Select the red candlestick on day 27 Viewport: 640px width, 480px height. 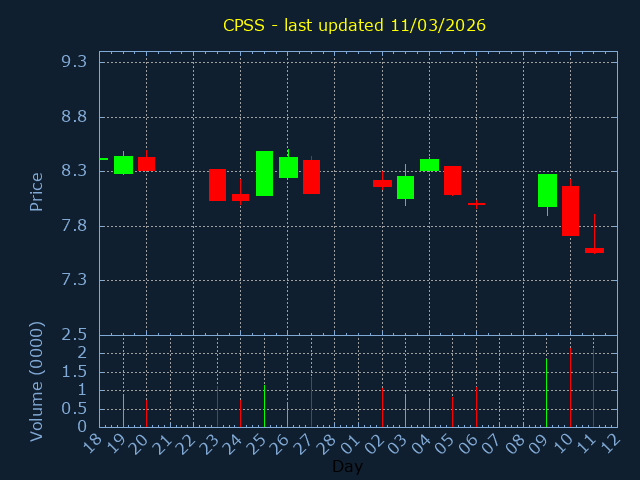311,177
